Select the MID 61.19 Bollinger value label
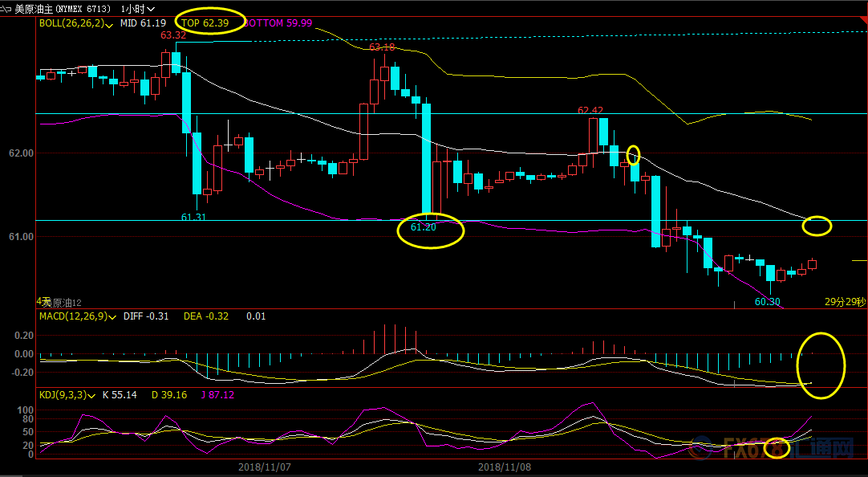This screenshot has height=477, width=868. click(x=143, y=23)
